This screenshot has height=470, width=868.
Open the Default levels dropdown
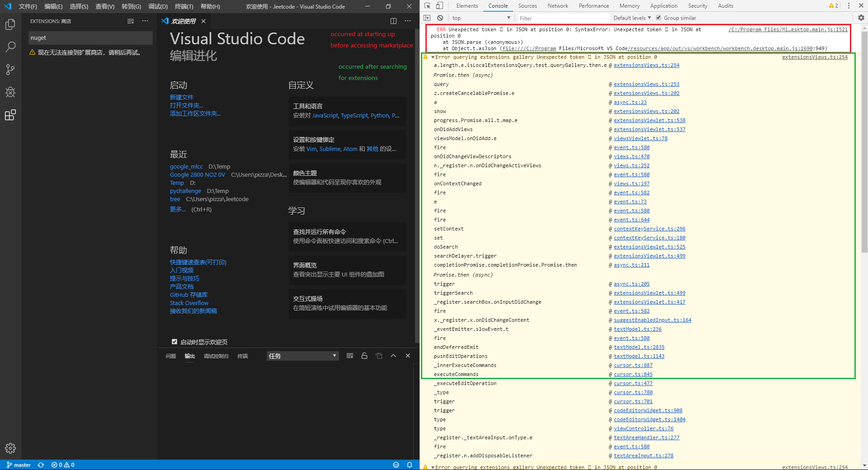point(632,18)
